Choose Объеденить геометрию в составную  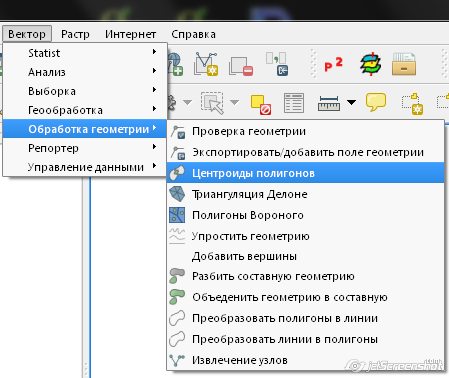tap(305, 297)
